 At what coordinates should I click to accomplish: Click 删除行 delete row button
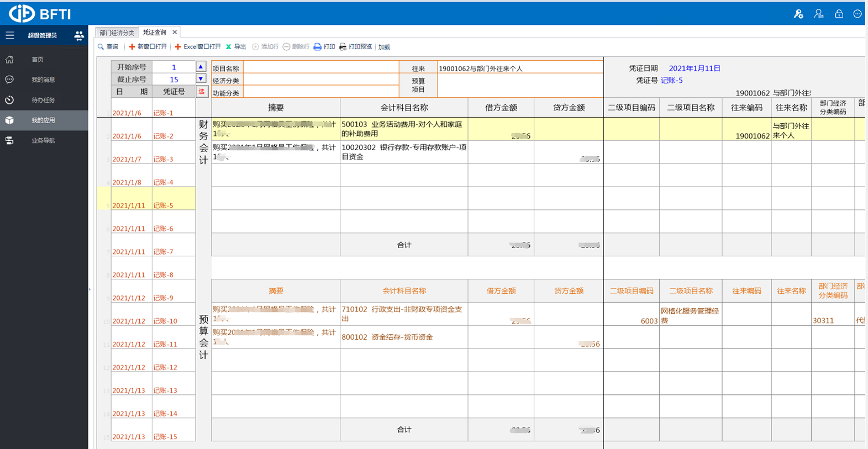coord(296,47)
